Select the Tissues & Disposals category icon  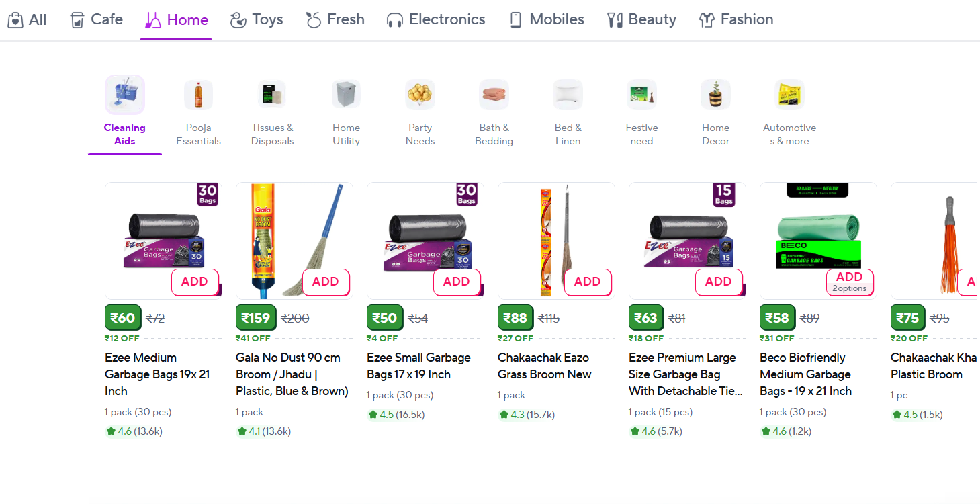pyautogui.click(x=272, y=95)
